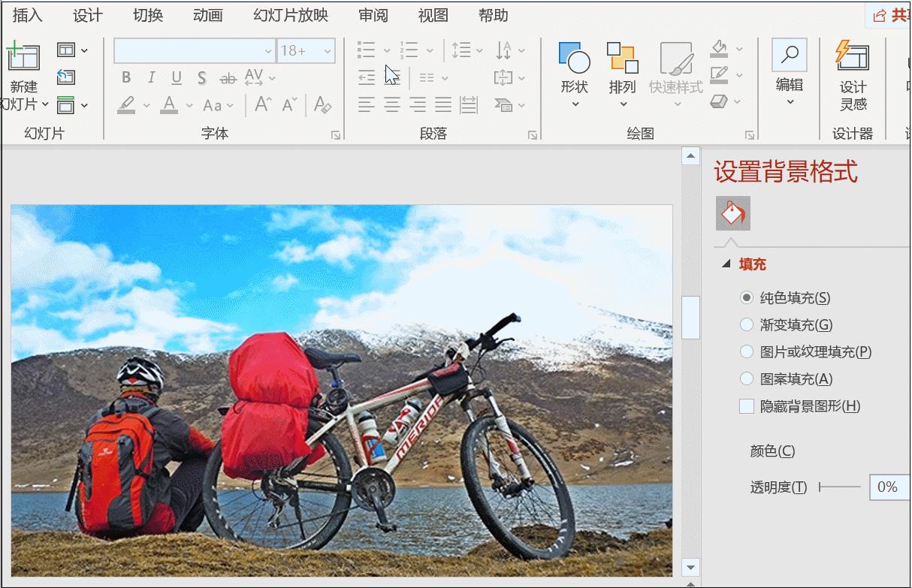Click the fill paint bucket icon in pane
The image size is (912, 588).
click(732, 214)
